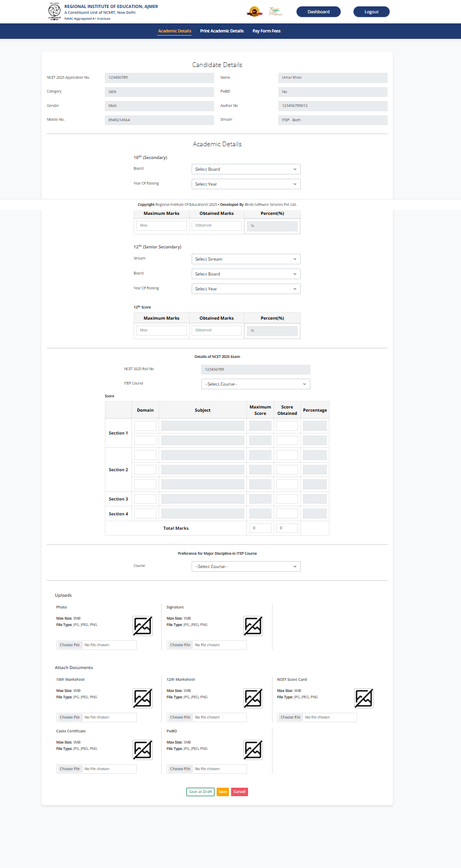Expand the 12th Select Stream dropdown
The image size is (461, 868).
[x=246, y=259]
